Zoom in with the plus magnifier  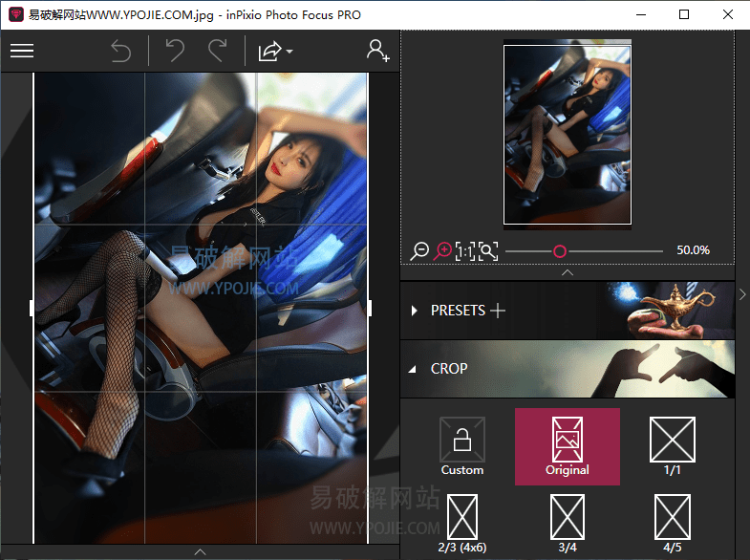(x=443, y=251)
